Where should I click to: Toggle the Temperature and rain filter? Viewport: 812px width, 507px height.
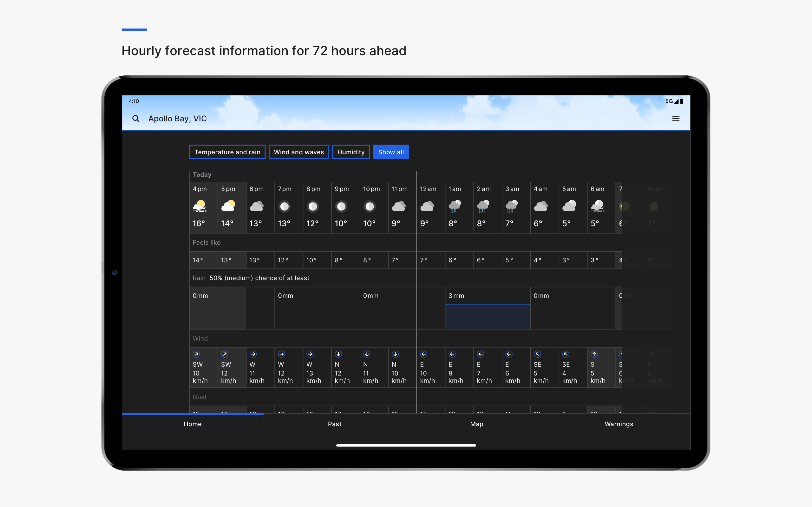point(227,152)
